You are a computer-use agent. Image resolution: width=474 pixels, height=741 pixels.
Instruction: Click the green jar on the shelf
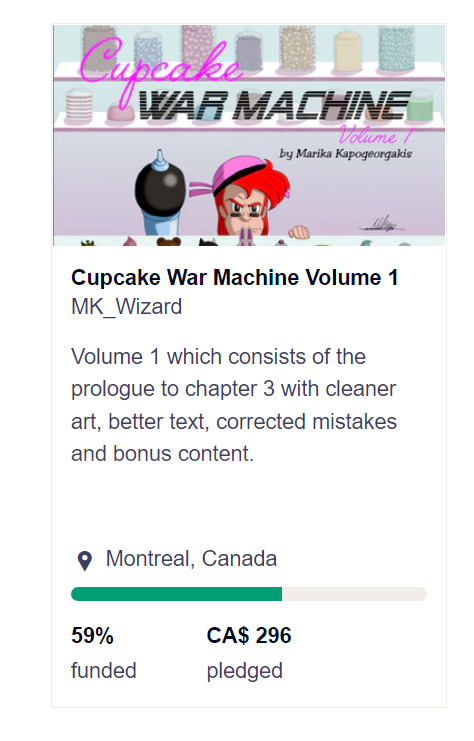tap(420, 105)
